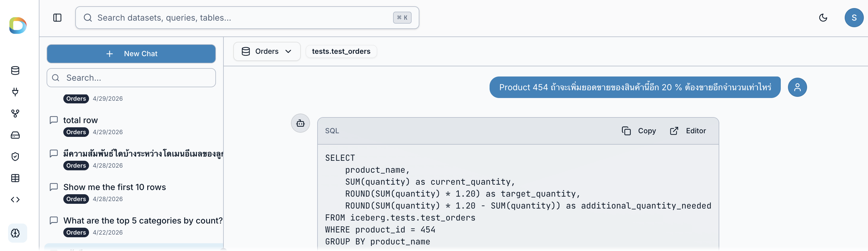
Task: Open the shield security icon
Action: (x=15, y=157)
